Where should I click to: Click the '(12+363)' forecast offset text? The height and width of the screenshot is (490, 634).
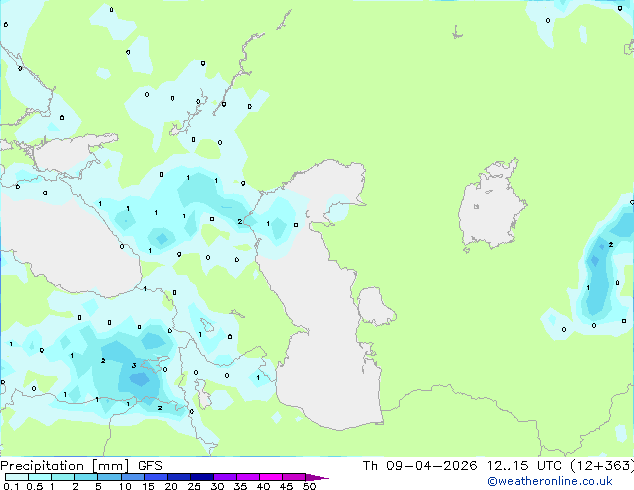(602, 466)
